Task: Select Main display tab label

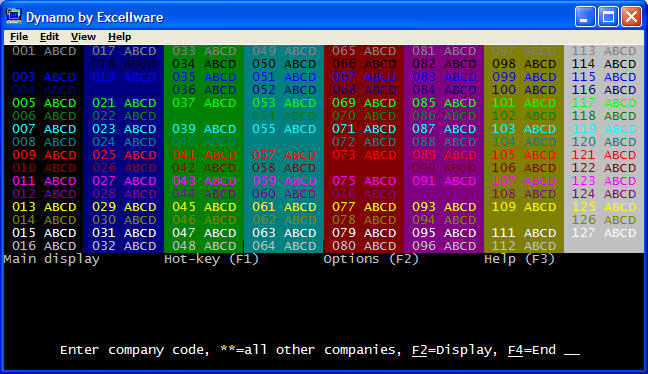Action: pos(52,260)
